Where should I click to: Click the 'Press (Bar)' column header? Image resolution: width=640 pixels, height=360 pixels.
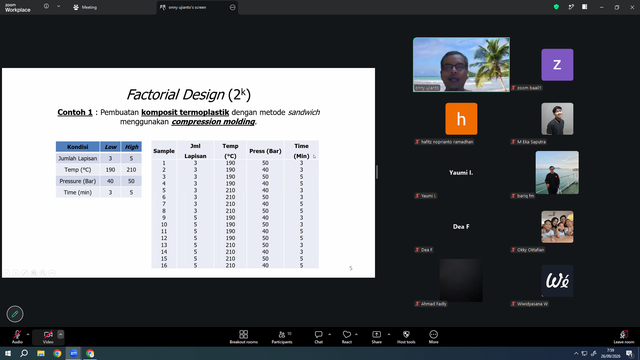265,151
